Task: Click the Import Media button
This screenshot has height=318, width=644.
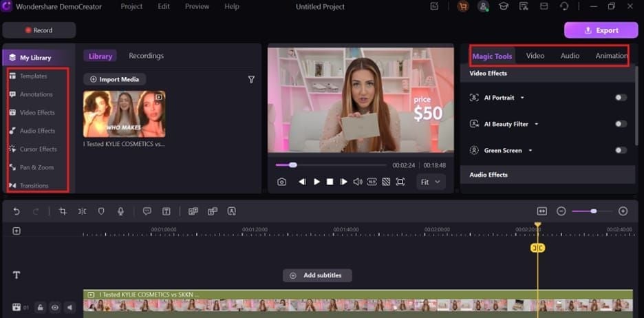Action: click(x=115, y=79)
